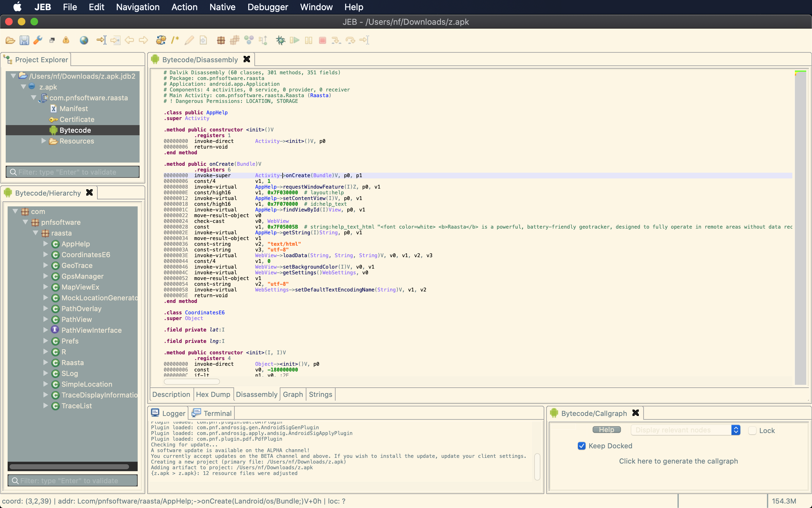Screen dimensions: 812x508
Task: Click the overlapping grid squares toolbar icon
Action: (x=234, y=40)
